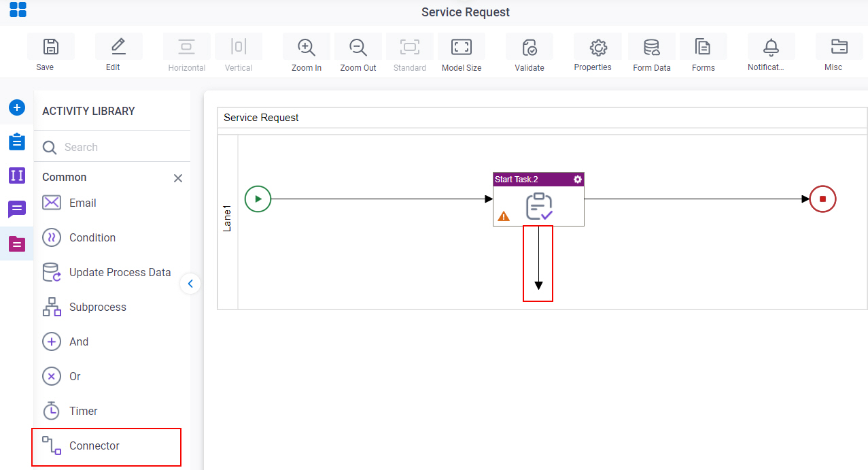This screenshot has height=470, width=868.
Task: Select the Timer activity
Action: point(70,411)
